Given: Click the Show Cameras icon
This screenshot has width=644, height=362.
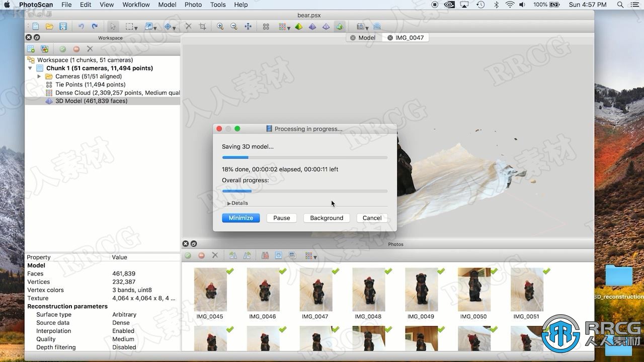Looking at the screenshot, I should (x=360, y=26).
